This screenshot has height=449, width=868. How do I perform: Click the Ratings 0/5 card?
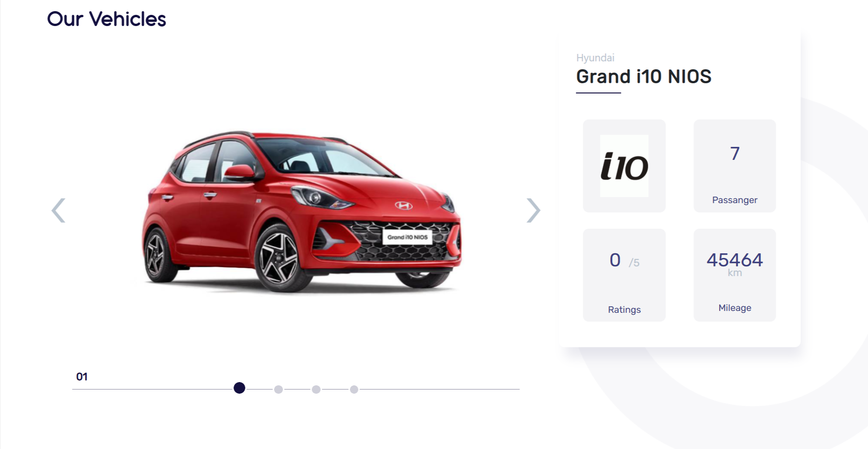(624, 275)
